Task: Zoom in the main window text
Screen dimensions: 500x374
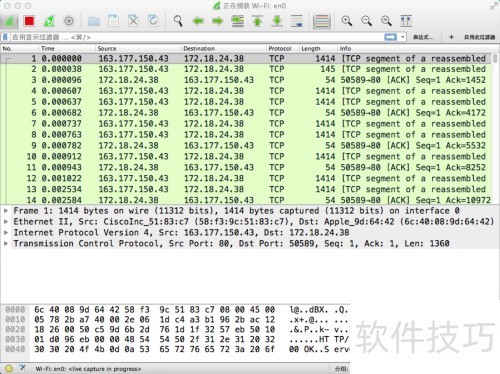Action: pyautogui.click(x=347, y=21)
